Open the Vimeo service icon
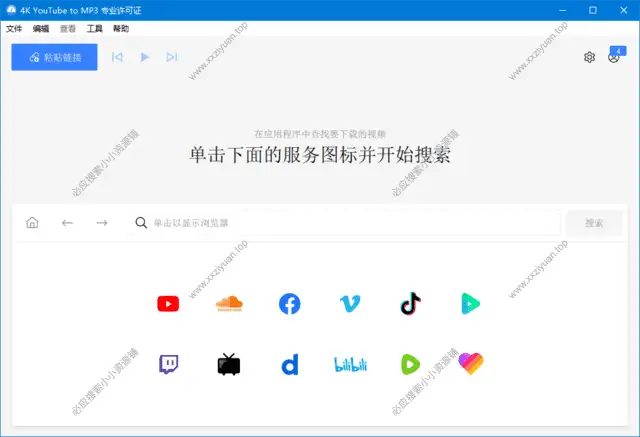Viewport: 640px width, 437px height. click(350, 304)
